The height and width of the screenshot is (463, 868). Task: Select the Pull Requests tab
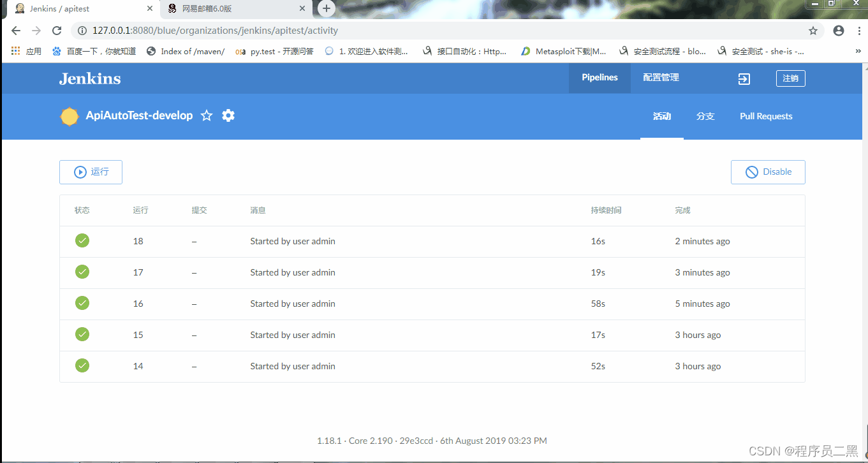766,117
